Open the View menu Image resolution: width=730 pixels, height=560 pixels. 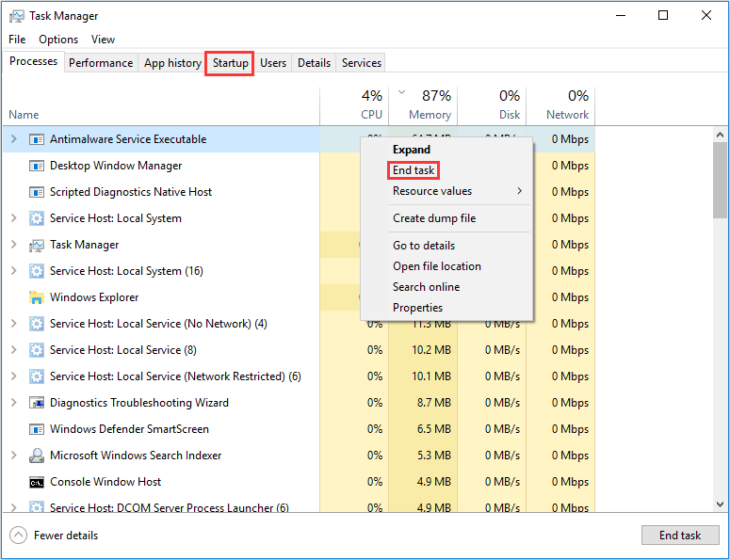pos(103,40)
